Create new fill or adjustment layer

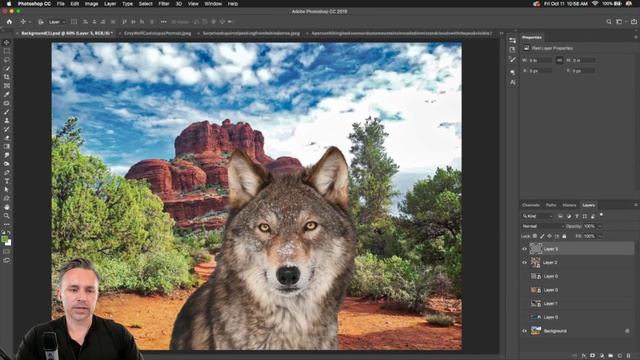tap(602, 356)
